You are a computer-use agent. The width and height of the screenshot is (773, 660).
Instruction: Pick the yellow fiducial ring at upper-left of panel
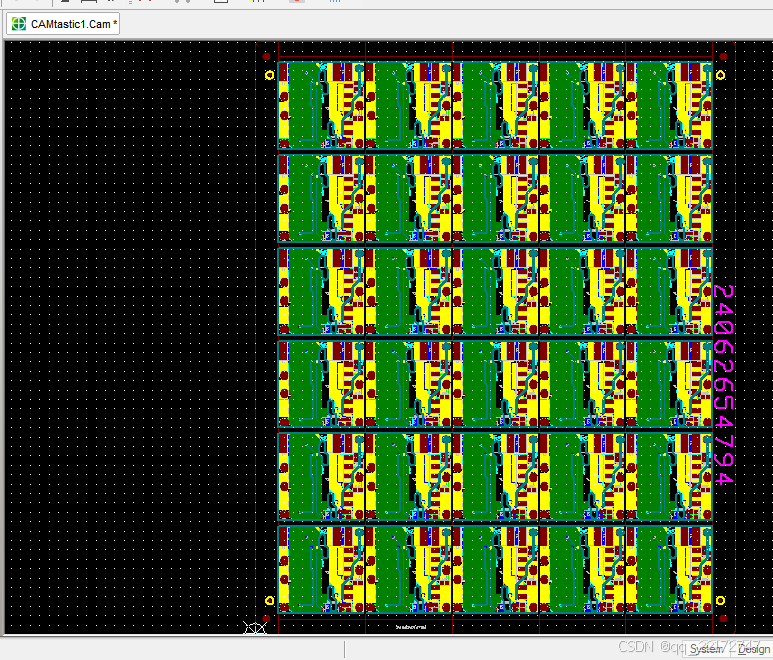(270, 75)
